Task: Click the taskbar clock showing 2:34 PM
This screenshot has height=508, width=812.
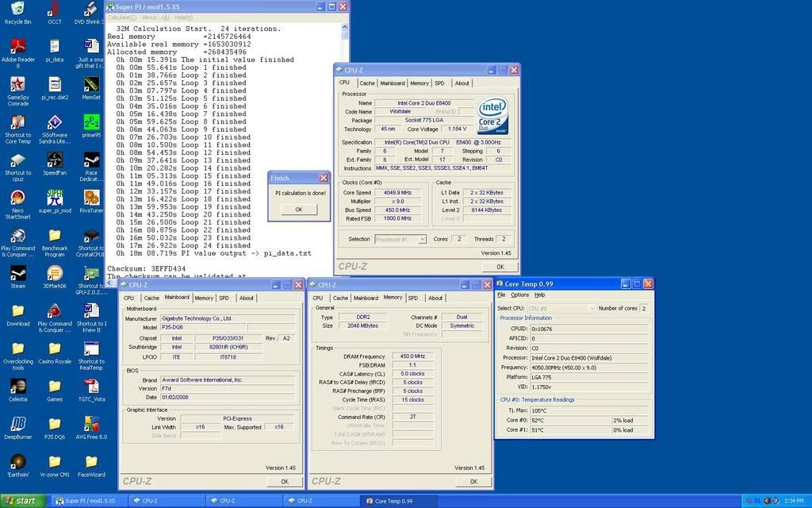Action: [794, 501]
